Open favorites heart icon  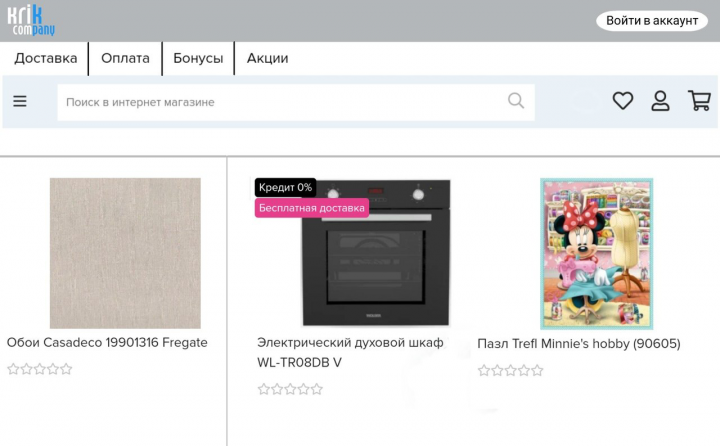[x=623, y=101]
